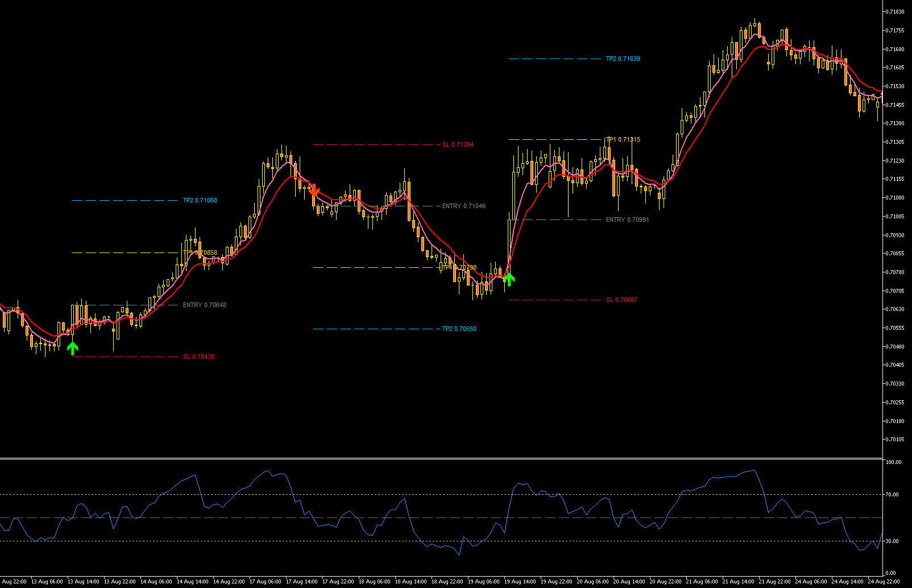Select the SL 0.71294 label
Image resolution: width=912 pixels, height=588 pixels.
pyautogui.click(x=458, y=144)
